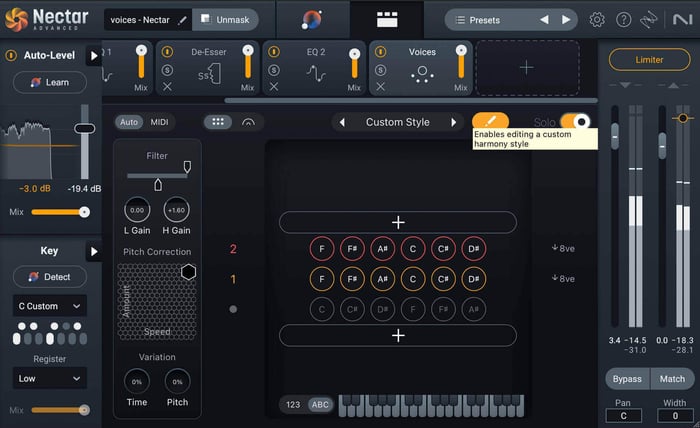This screenshot has height=428, width=700.
Task: Edit the instance name pencil icon
Action: (x=182, y=20)
